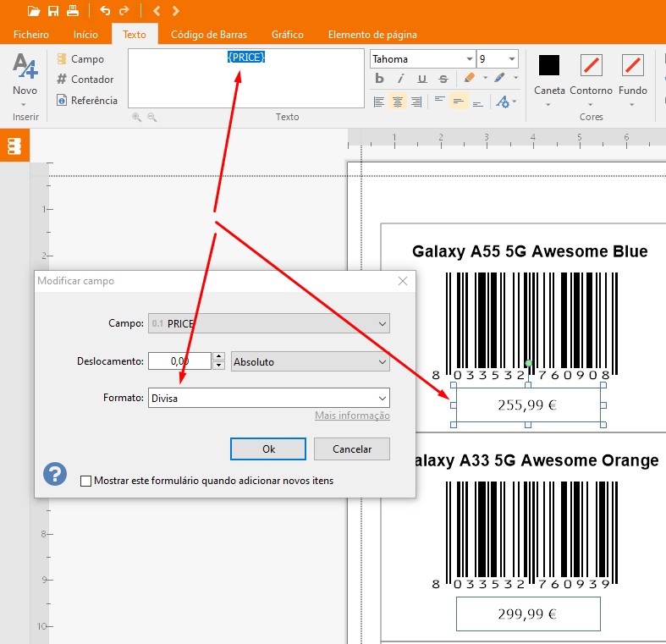Switch to Código de Barras tab
Image resolution: width=666 pixels, height=644 pixels.
pos(208,35)
